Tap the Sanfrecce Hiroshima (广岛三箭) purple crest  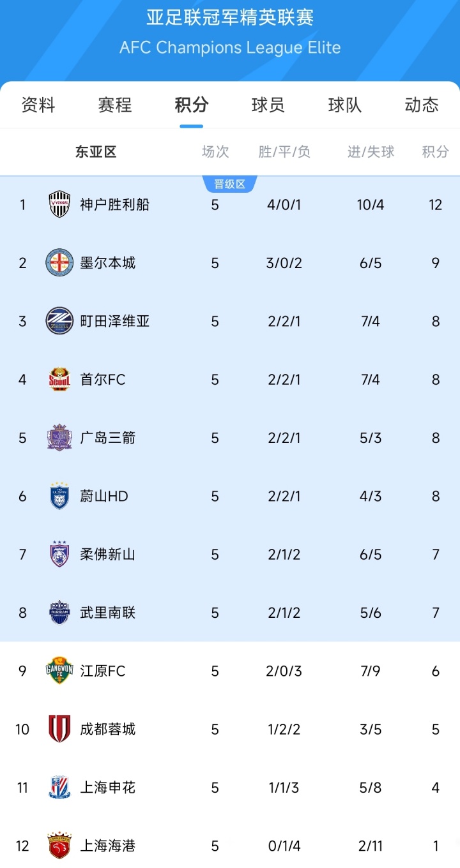coord(59,438)
